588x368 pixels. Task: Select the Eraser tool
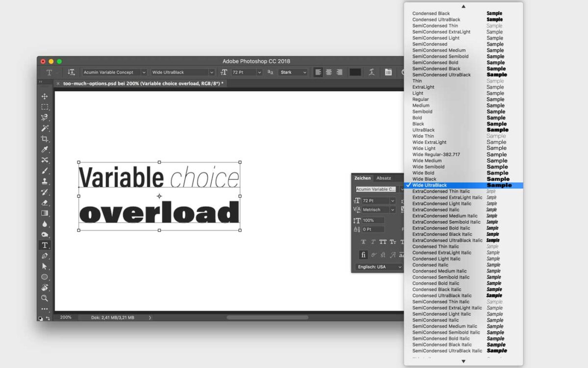click(x=45, y=202)
